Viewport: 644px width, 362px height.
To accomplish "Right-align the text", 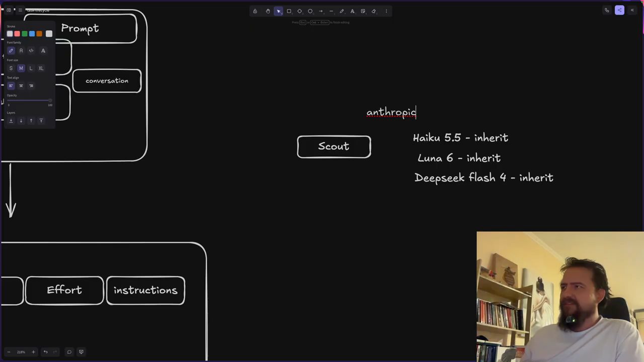I will [31, 86].
